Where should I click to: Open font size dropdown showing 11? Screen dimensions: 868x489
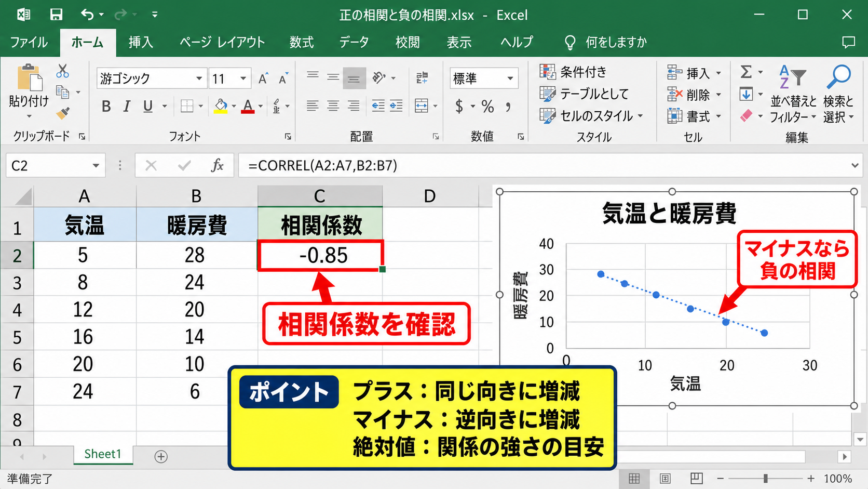click(x=243, y=78)
